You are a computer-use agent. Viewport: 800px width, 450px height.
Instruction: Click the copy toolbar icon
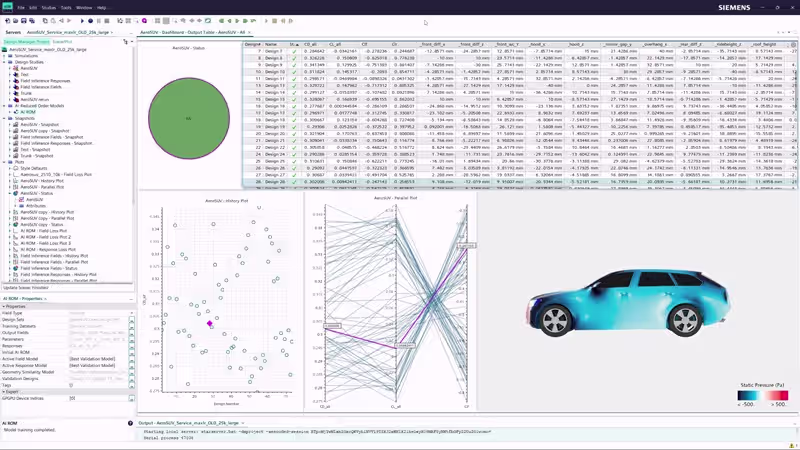(x=45, y=21)
